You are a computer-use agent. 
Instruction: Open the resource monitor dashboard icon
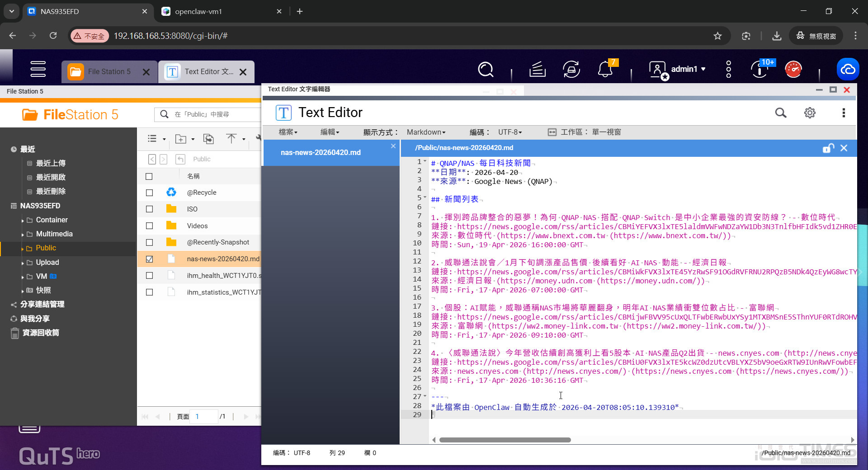coord(793,70)
